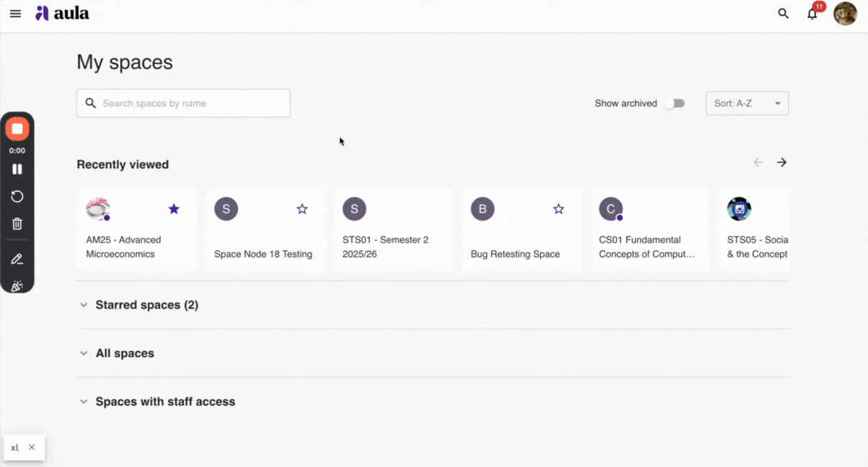868x467 pixels.
Task: Open AM25 - Advanced Microeconomics space card
Action: coord(136,229)
